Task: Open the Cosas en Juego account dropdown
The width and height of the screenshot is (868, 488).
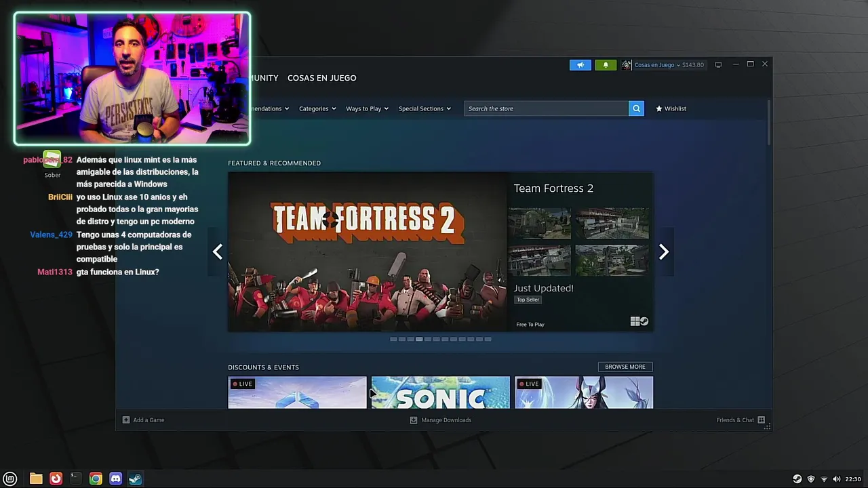Action: point(657,65)
